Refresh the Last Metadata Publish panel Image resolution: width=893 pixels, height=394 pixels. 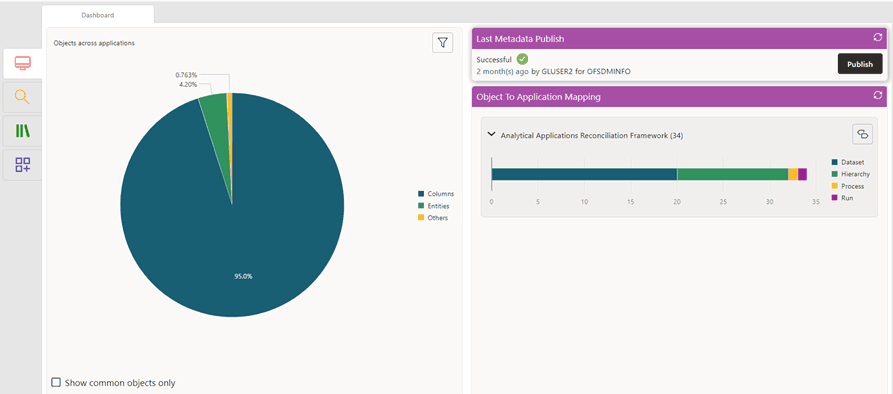click(x=878, y=38)
